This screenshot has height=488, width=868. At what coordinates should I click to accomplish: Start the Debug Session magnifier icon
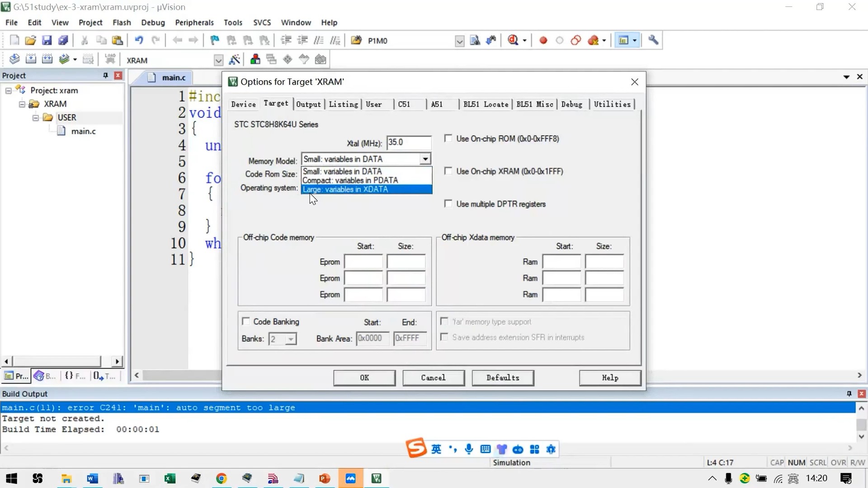point(513,41)
